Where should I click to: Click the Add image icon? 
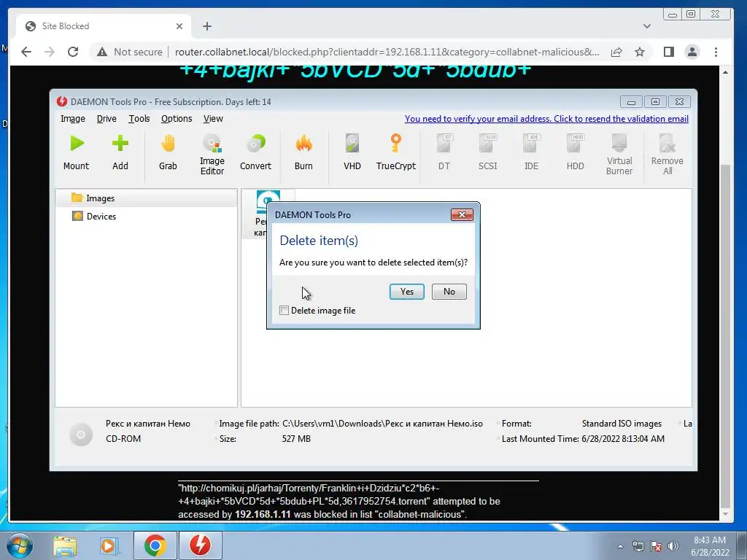[120, 152]
